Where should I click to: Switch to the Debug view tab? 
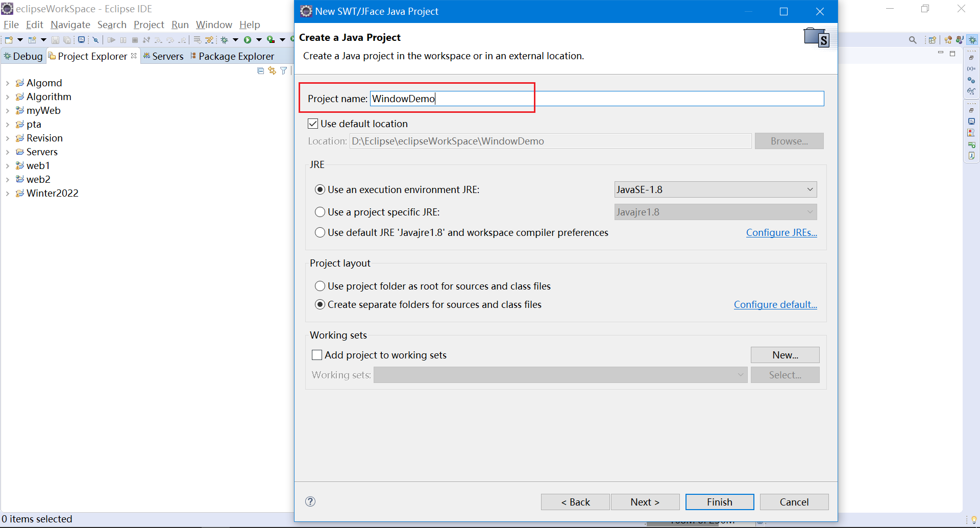coord(23,56)
